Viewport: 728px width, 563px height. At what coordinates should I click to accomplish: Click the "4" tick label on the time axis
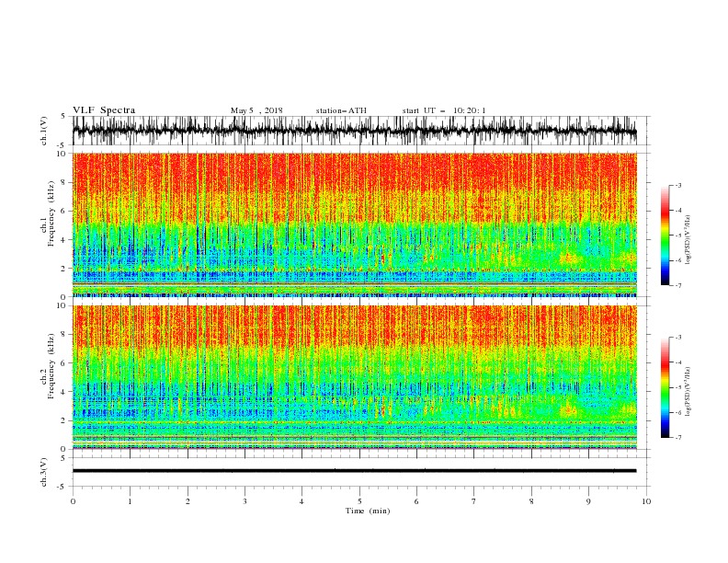click(301, 501)
